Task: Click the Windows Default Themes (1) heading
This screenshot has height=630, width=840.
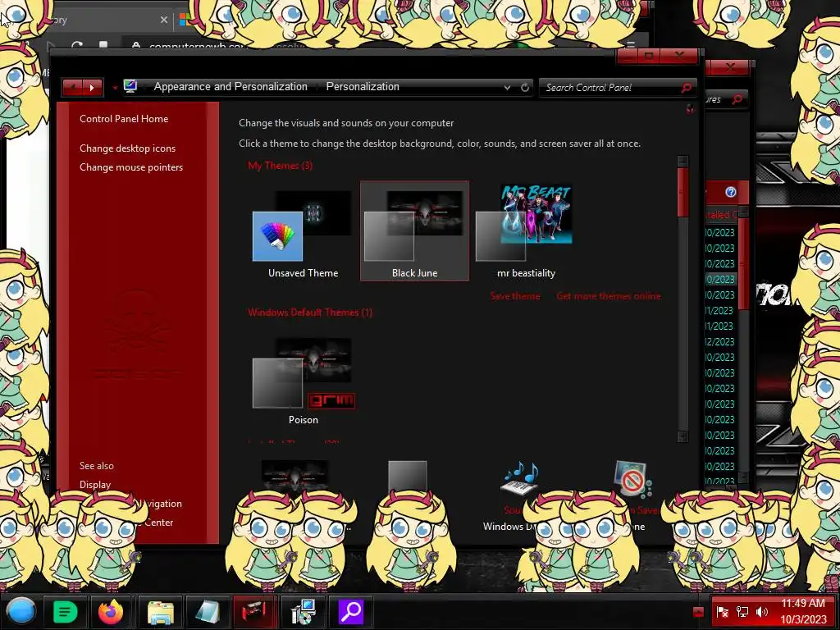Action: point(310,313)
